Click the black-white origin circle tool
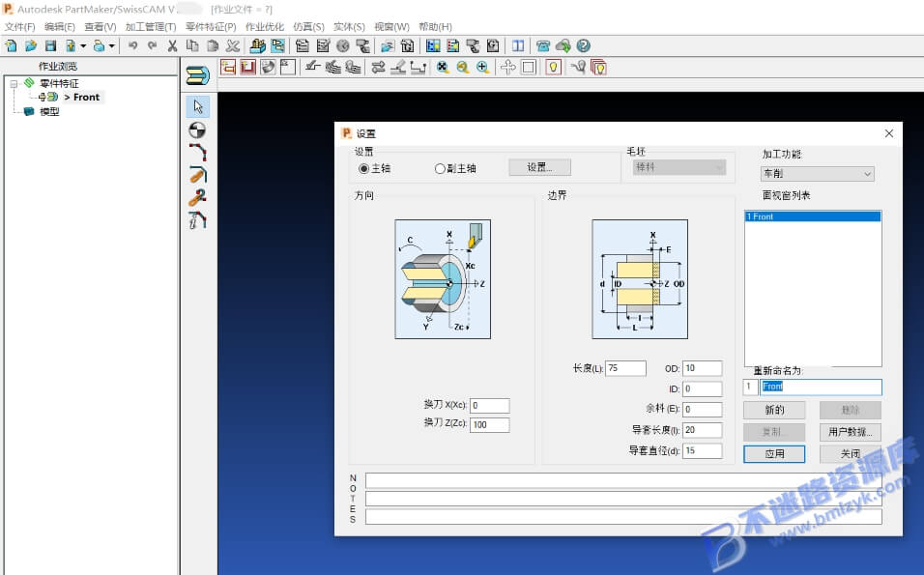 pyautogui.click(x=197, y=129)
